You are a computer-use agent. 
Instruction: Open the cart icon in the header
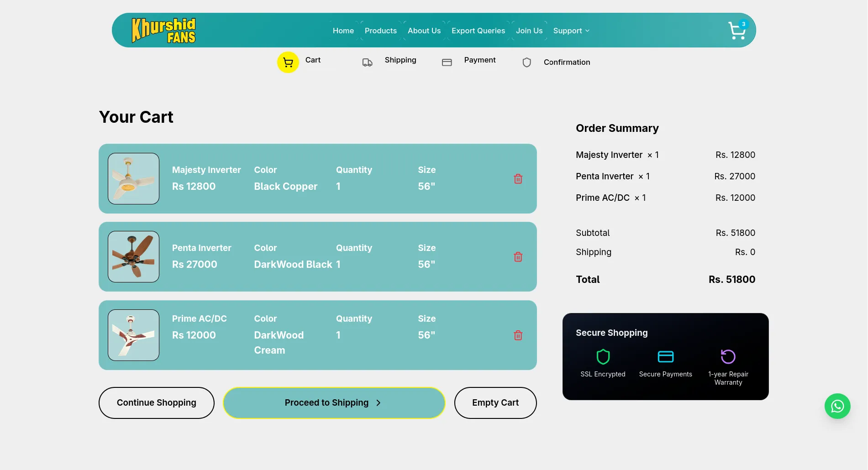tap(737, 30)
